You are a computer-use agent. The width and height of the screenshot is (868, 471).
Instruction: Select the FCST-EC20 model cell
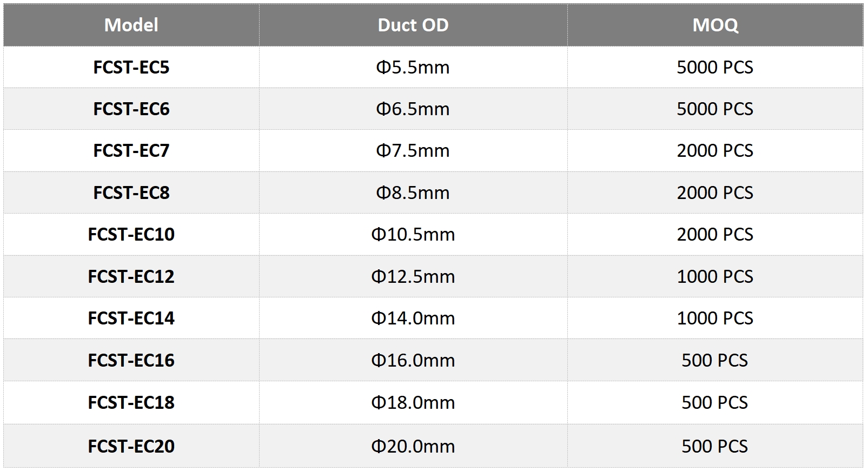click(x=131, y=446)
